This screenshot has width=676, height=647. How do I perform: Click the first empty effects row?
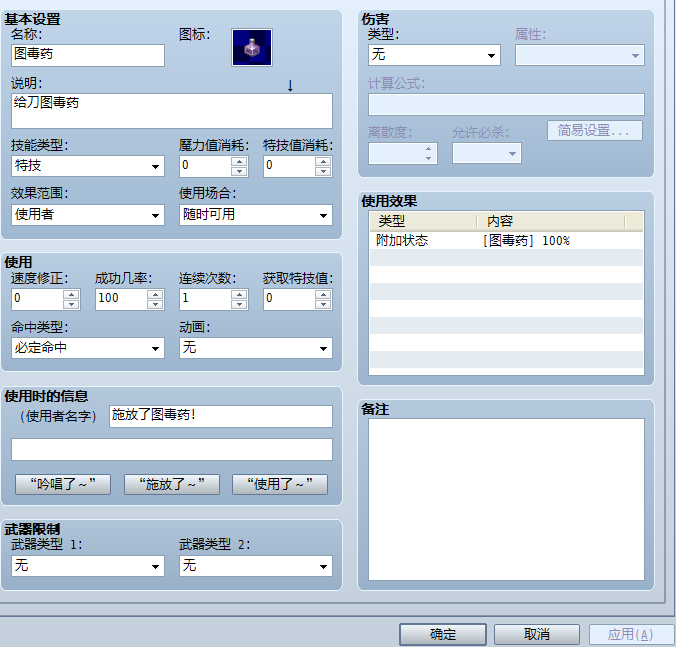(x=506, y=257)
